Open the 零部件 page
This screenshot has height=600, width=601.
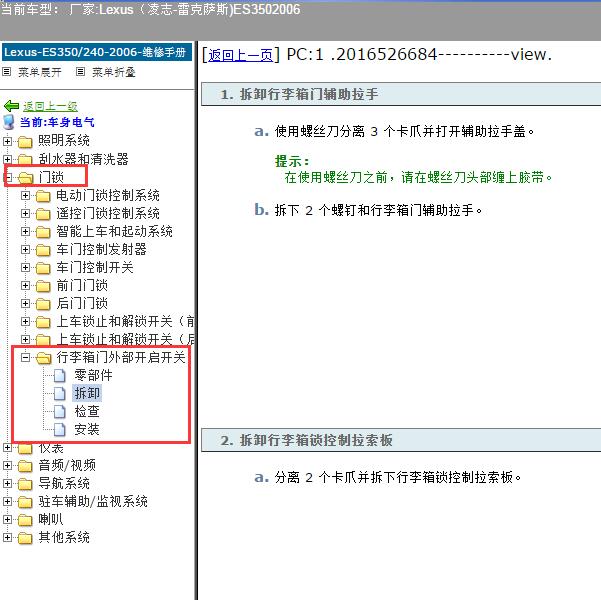point(93,375)
